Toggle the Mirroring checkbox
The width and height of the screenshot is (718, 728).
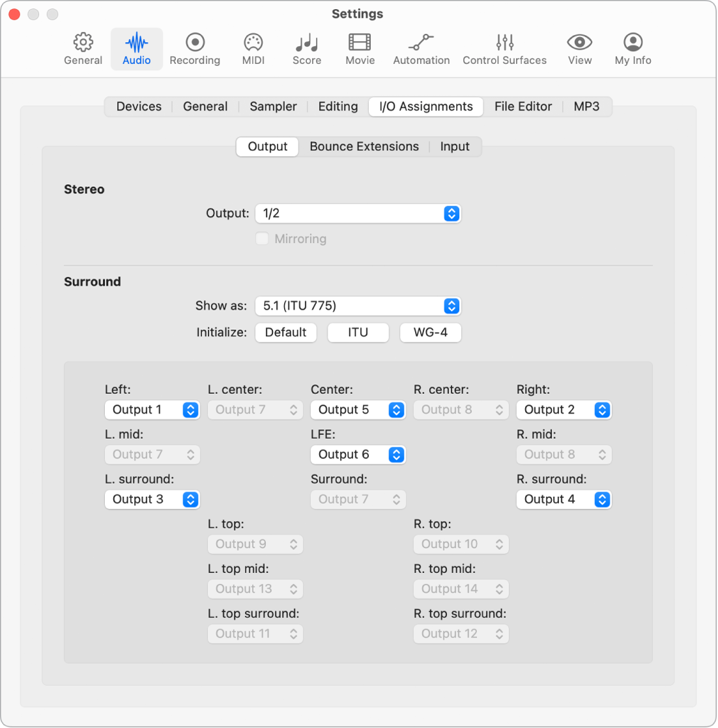[262, 238]
